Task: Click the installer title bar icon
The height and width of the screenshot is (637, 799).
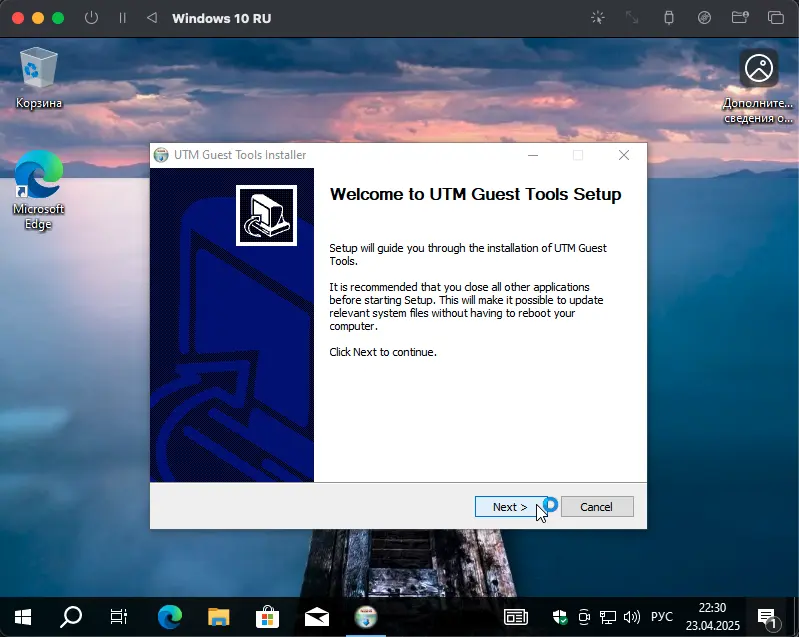Action: 161,155
